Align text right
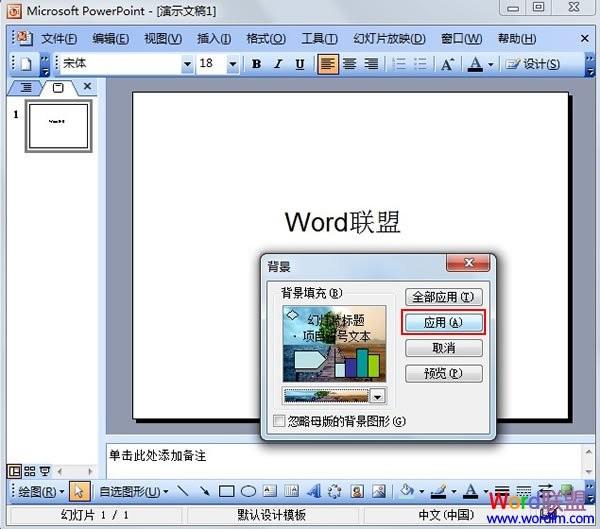 pyautogui.click(x=371, y=64)
